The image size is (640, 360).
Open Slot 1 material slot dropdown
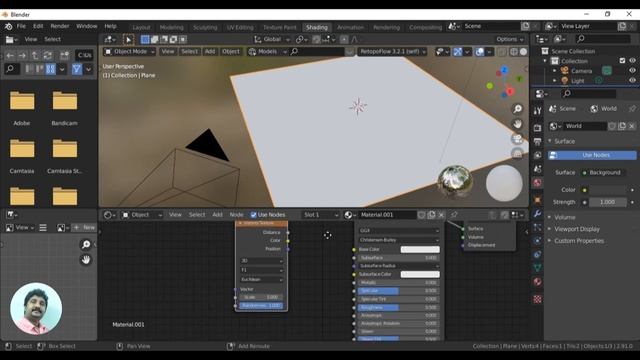(x=321, y=215)
